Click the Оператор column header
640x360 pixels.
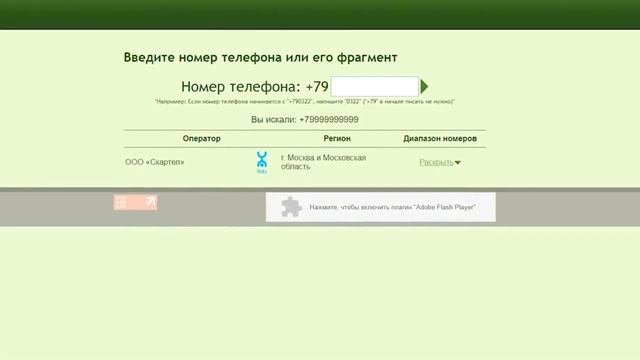pyautogui.click(x=202, y=138)
